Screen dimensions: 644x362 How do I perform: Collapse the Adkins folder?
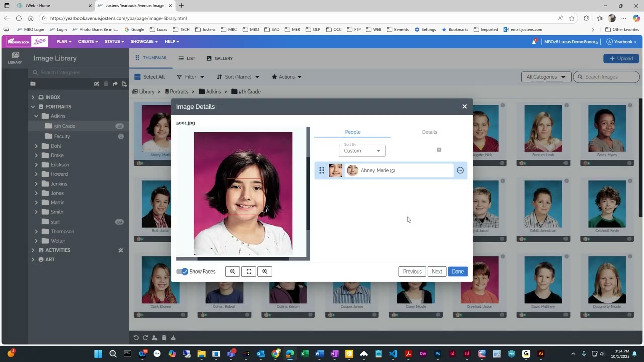pos(36,116)
